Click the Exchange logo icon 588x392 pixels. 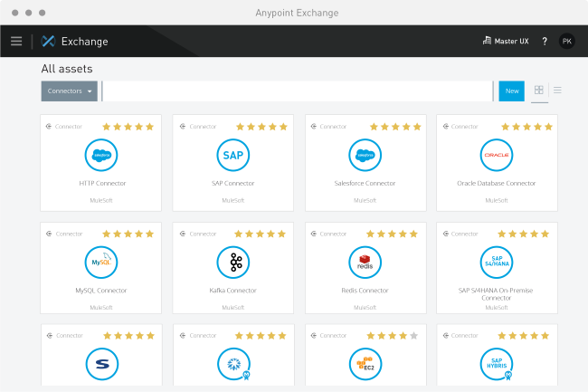(x=48, y=42)
